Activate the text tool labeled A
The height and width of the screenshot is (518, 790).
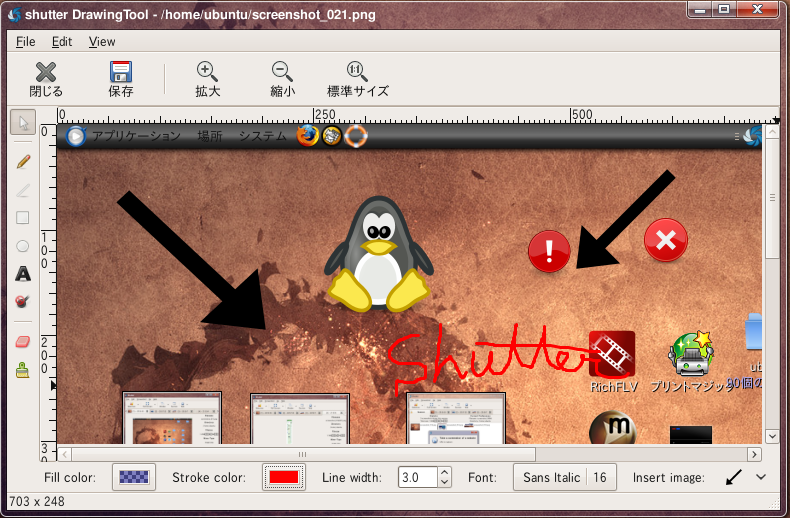23,274
